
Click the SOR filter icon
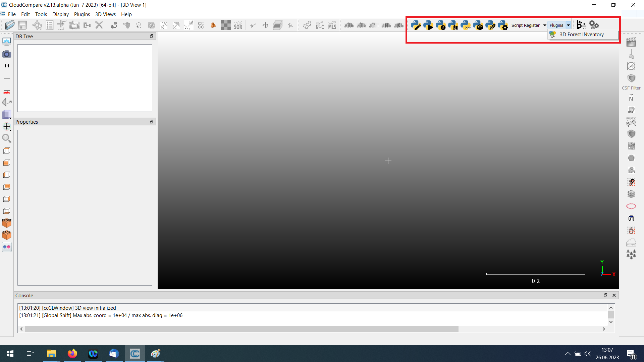click(x=238, y=25)
